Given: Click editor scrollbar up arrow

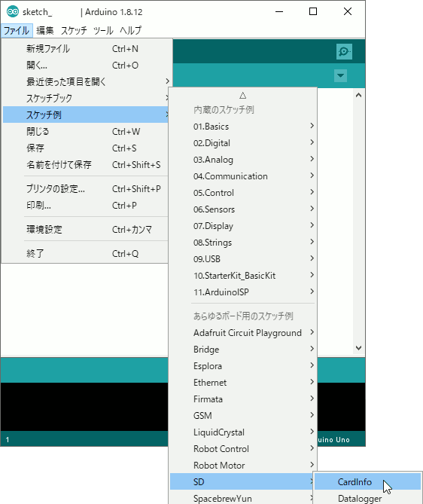Looking at the screenshot, I should [359, 95].
